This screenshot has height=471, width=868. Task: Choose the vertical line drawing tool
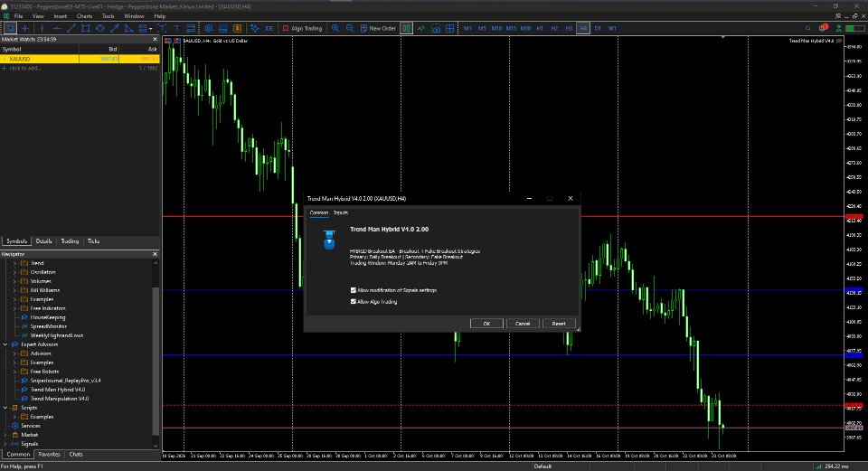[42, 28]
